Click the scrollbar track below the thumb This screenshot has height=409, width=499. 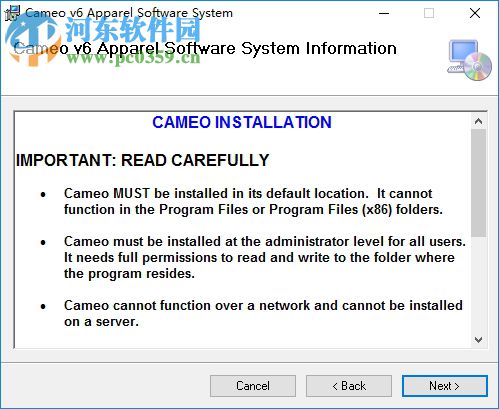pos(478,284)
